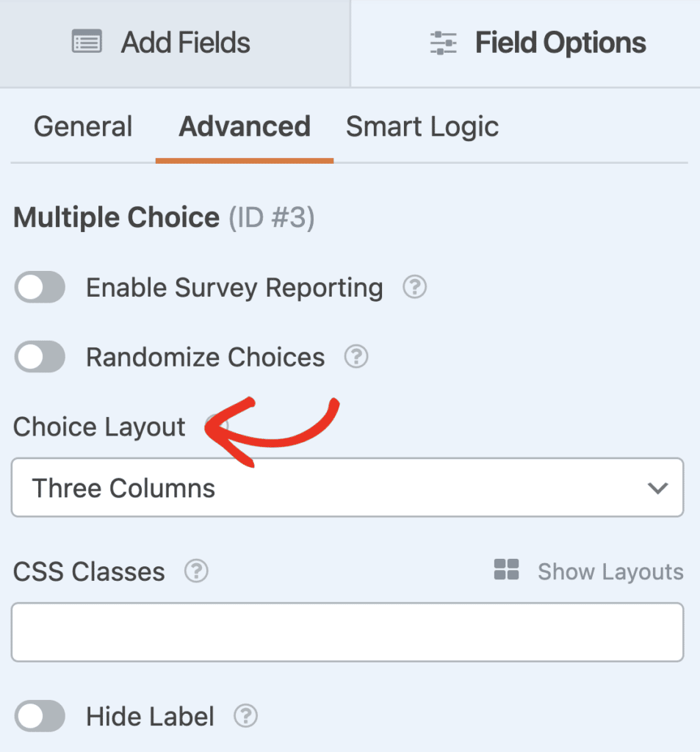Click the Field Options sliders icon
The width and height of the screenshot is (700, 752).
[x=444, y=42]
